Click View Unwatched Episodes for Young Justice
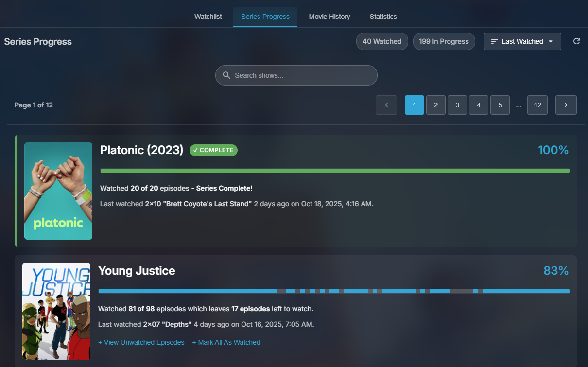This screenshot has height=367, width=588. [x=141, y=342]
